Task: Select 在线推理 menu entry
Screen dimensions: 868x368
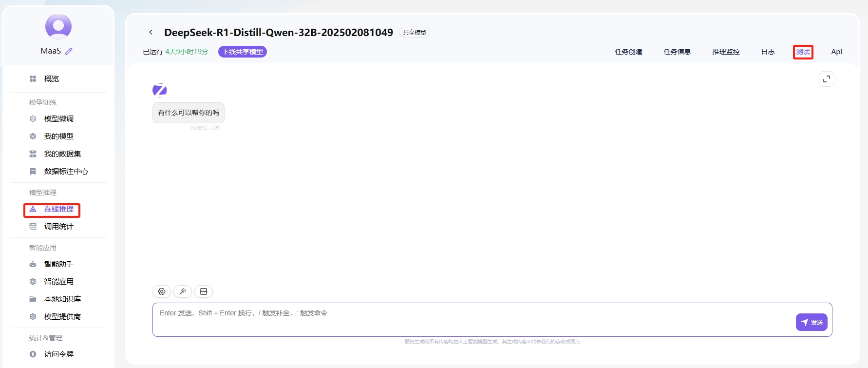Action: 59,209
